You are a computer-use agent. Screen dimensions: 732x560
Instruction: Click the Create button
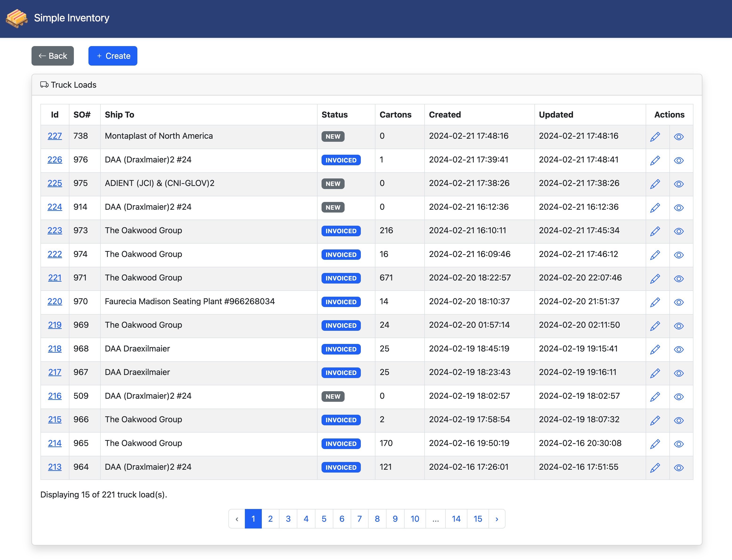113,56
